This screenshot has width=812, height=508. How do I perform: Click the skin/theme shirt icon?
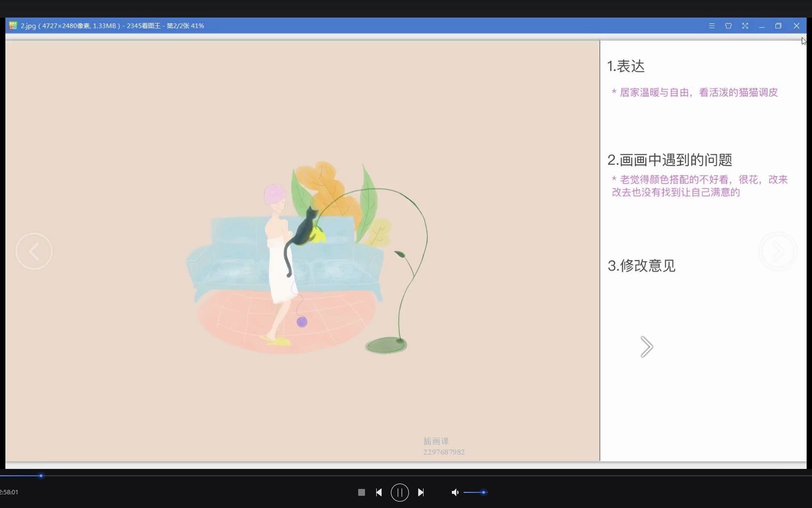728,26
